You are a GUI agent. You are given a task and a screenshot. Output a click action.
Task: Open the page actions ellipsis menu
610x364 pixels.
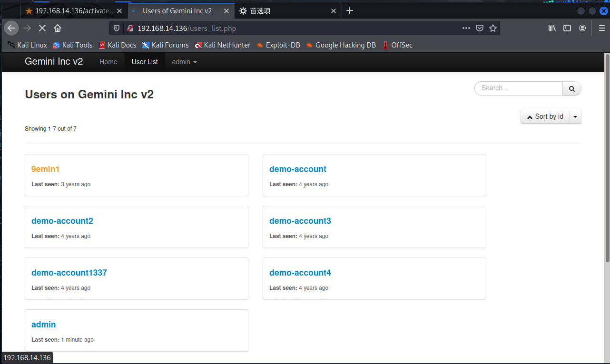pos(466,28)
